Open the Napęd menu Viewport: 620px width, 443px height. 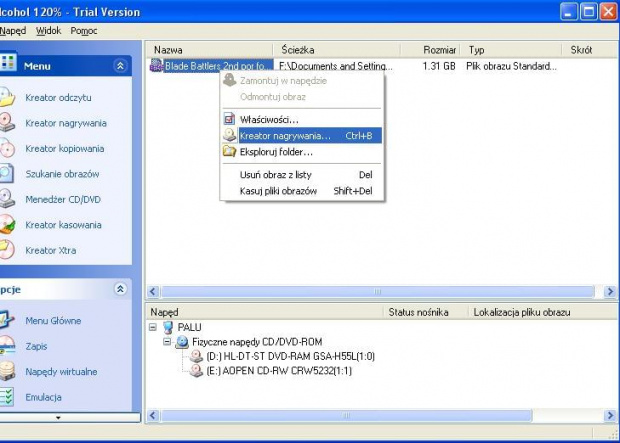pyautogui.click(x=13, y=31)
